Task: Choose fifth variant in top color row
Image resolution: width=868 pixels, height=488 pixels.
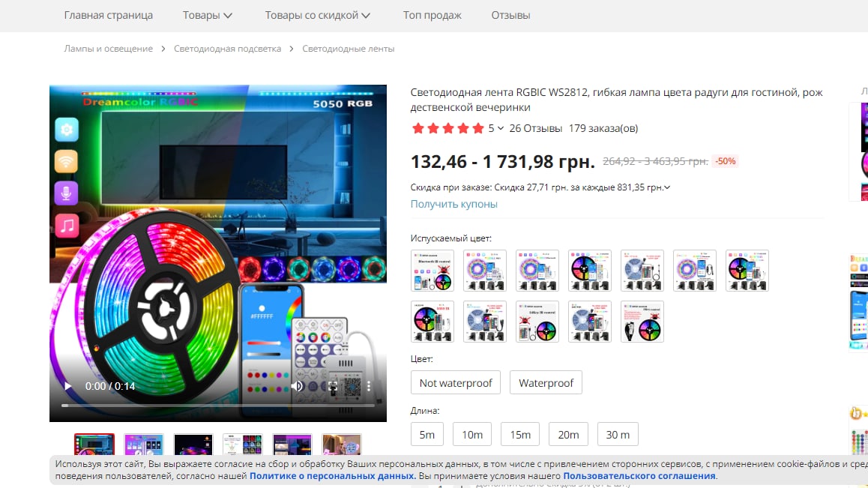Action: pos(642,271)
